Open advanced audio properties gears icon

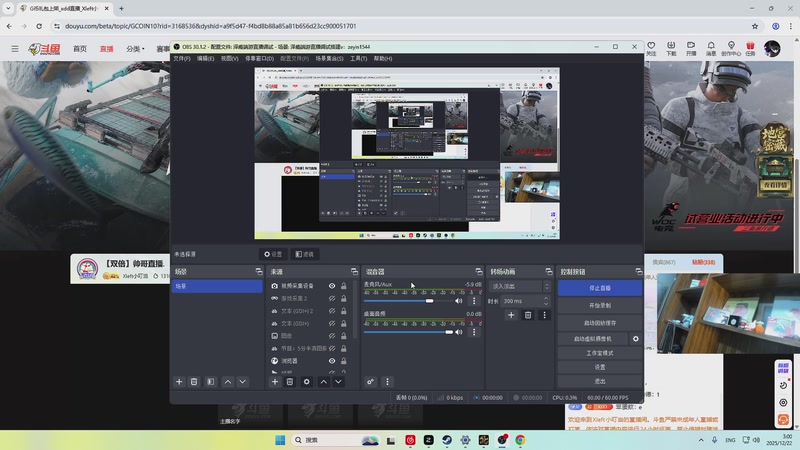pyautogui.click(x=370, y=382)
